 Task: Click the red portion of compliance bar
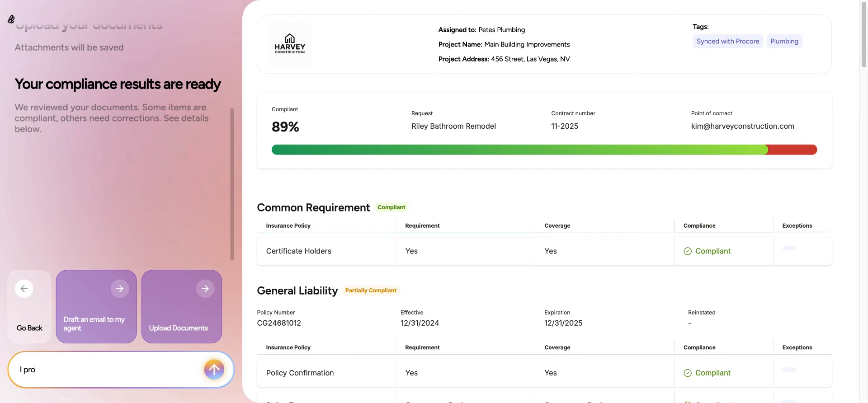click(x=792, y=150)
